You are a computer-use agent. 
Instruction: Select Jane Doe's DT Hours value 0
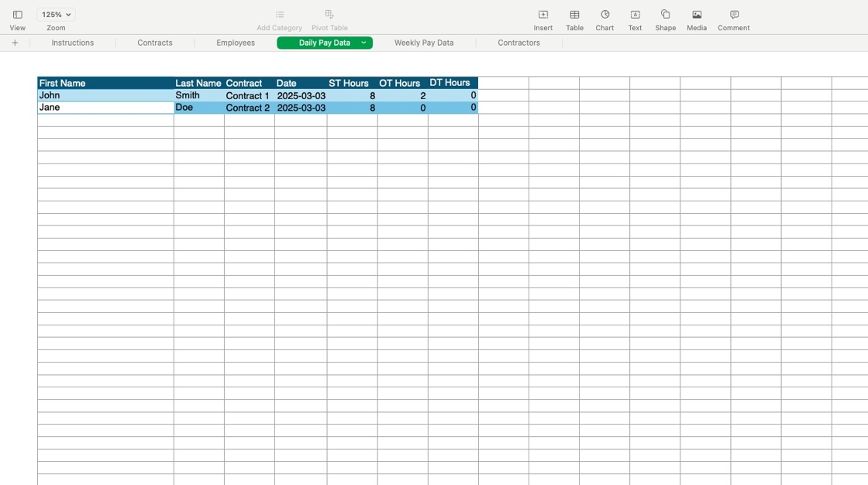453,108
